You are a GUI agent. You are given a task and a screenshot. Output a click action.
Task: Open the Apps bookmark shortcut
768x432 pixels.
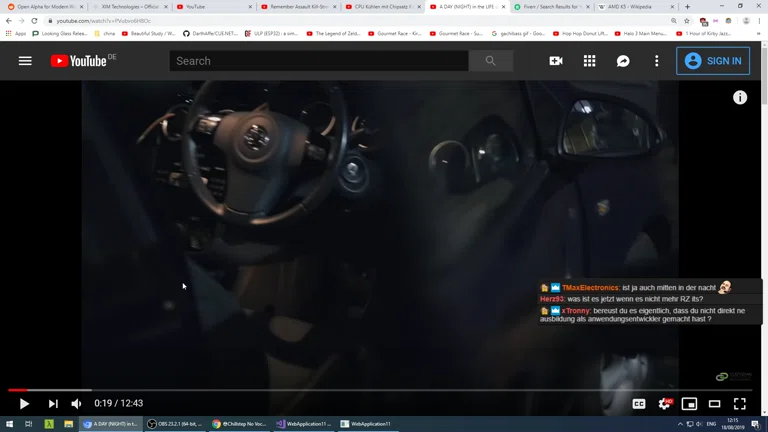pyautogui.click(x=16, y=33)
